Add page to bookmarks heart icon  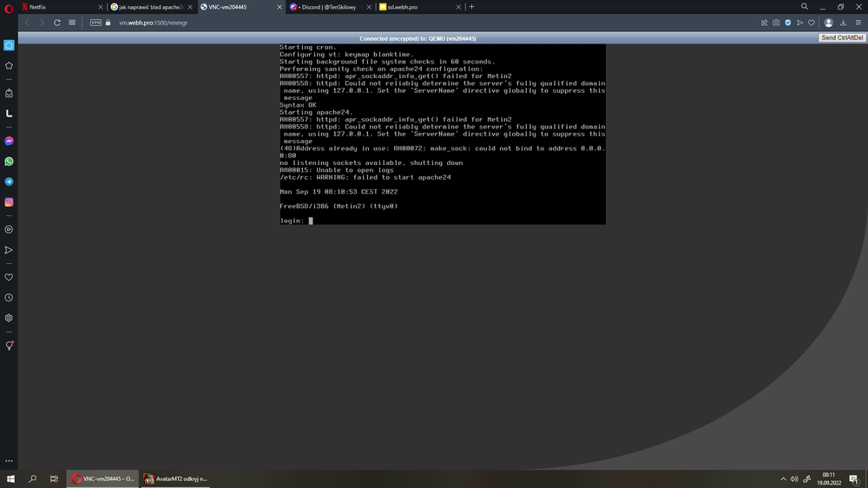coord(812,23)
